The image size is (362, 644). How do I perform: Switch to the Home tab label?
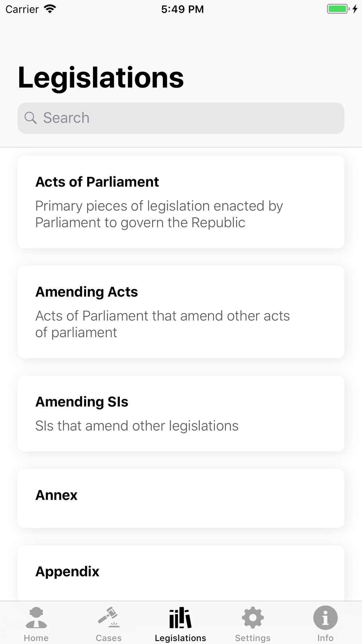pos(36,638)
